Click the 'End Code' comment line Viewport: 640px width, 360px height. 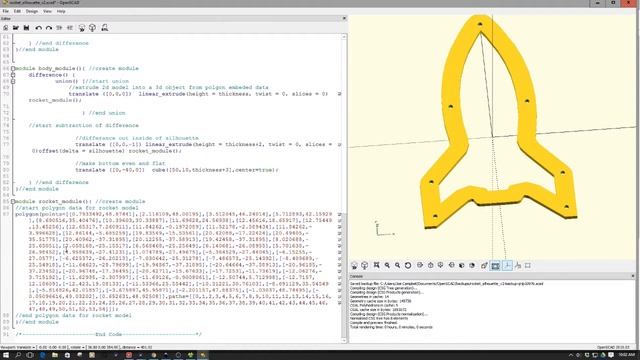pos(109,334)
